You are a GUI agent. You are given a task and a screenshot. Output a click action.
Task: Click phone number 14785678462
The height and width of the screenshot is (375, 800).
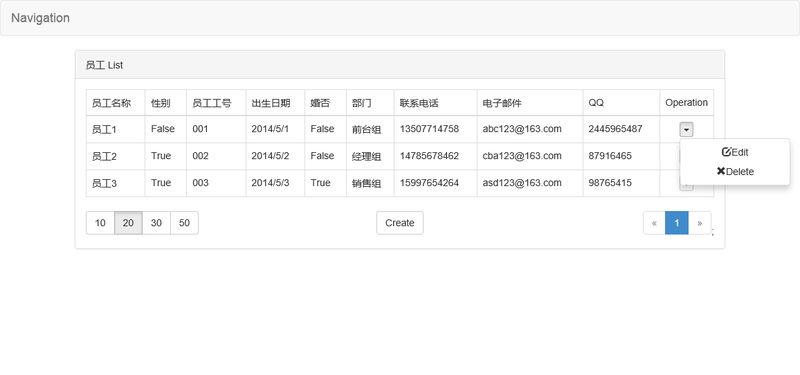pyautogui.click(x=430, y=156)
